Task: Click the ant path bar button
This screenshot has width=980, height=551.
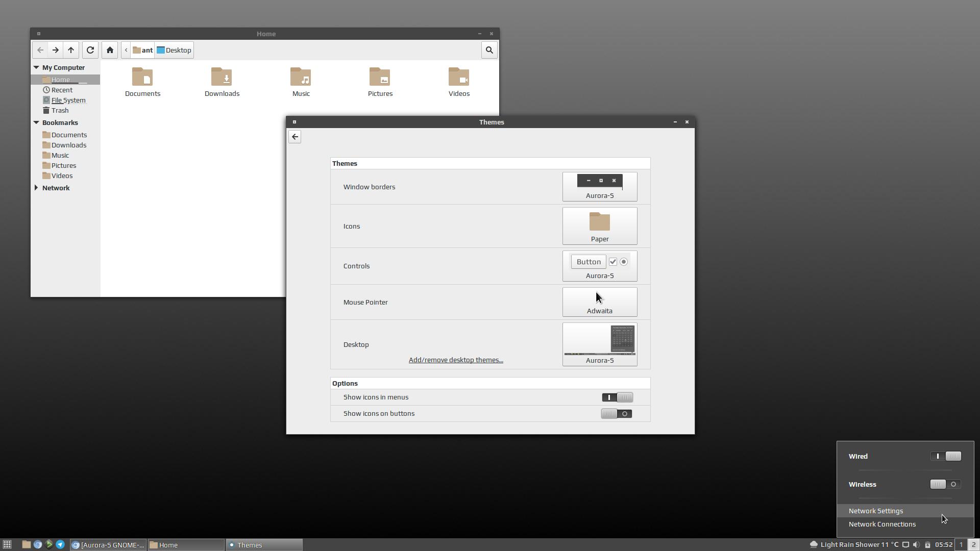Action: (x=143, y=50)
